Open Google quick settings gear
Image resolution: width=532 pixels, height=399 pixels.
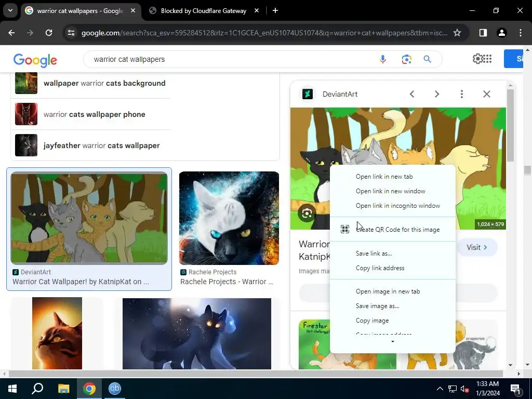coord(477,59)
